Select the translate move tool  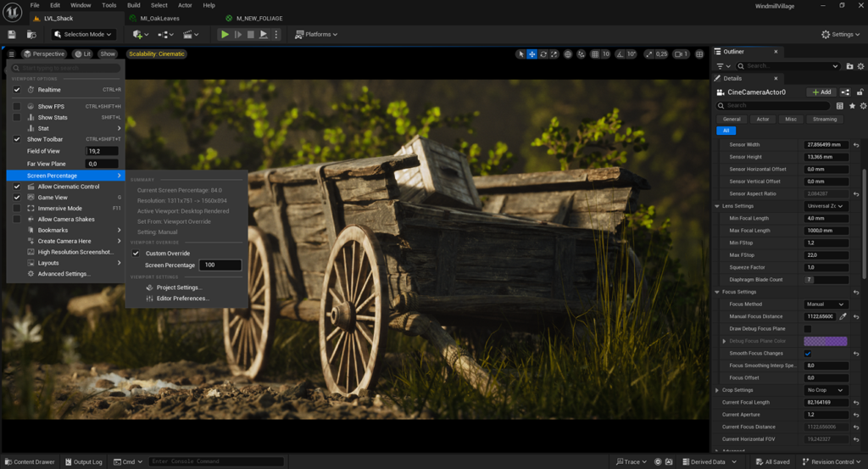(x=532, y=54)
